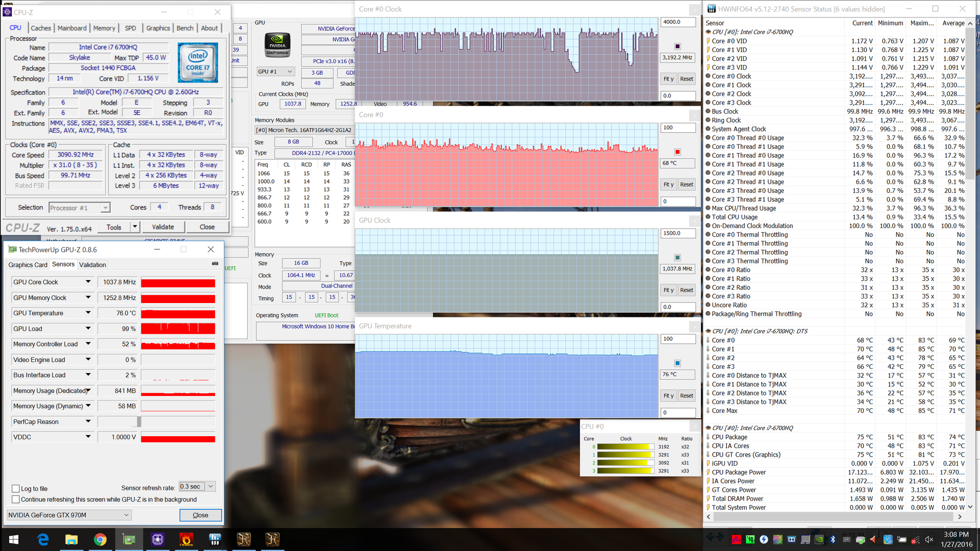The image size is (980, 551).
Task: Click the CPU-Z icon in the taskbar
Action: click(157, 539)
